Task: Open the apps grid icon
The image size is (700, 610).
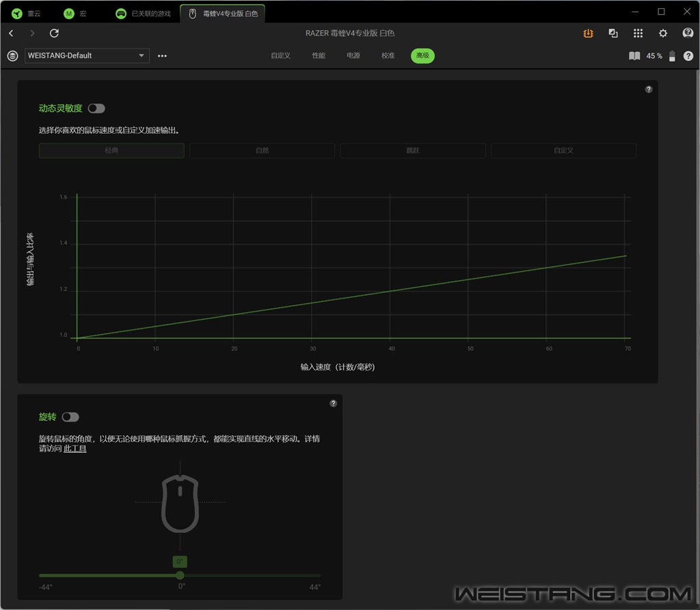Action: (x=638, y=33)
